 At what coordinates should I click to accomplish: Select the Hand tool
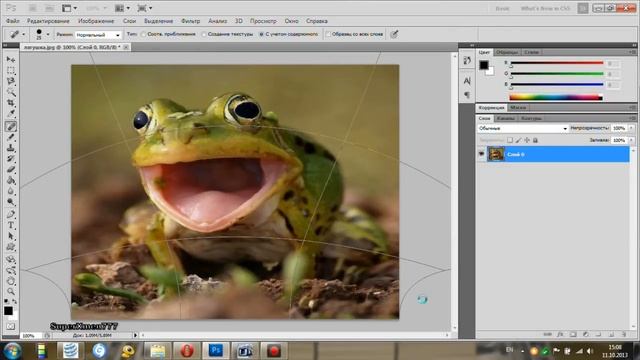click(11, 281)
